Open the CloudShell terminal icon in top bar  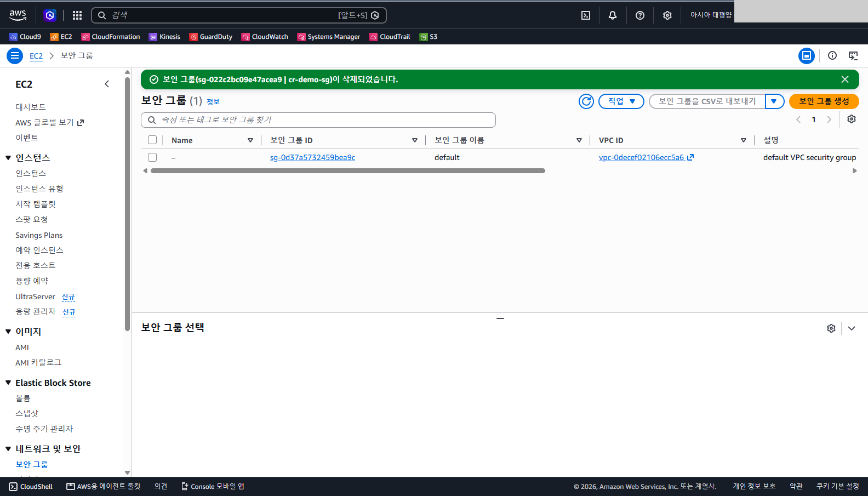point(586,15)
